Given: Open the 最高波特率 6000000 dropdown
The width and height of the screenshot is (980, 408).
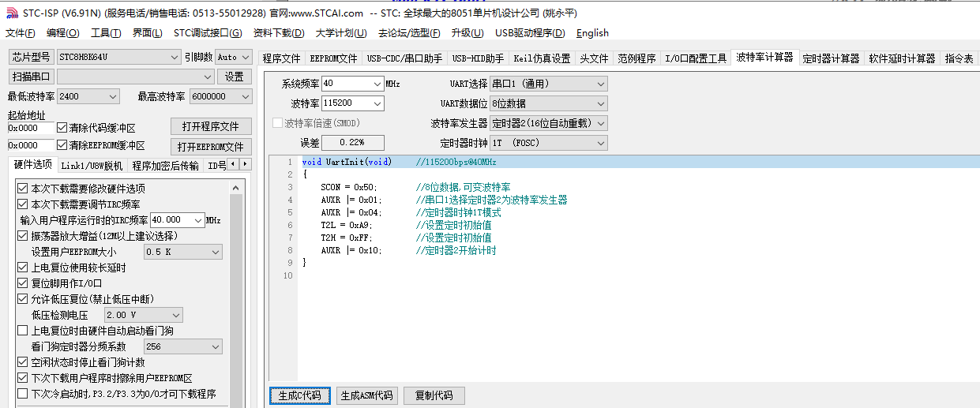Looking at the screenshot, I should point(245,96).
